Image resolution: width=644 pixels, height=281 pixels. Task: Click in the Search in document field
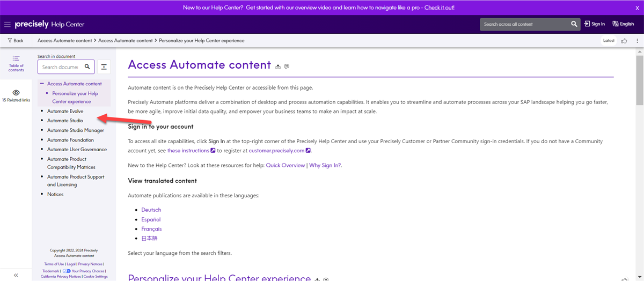pos(60,67)
